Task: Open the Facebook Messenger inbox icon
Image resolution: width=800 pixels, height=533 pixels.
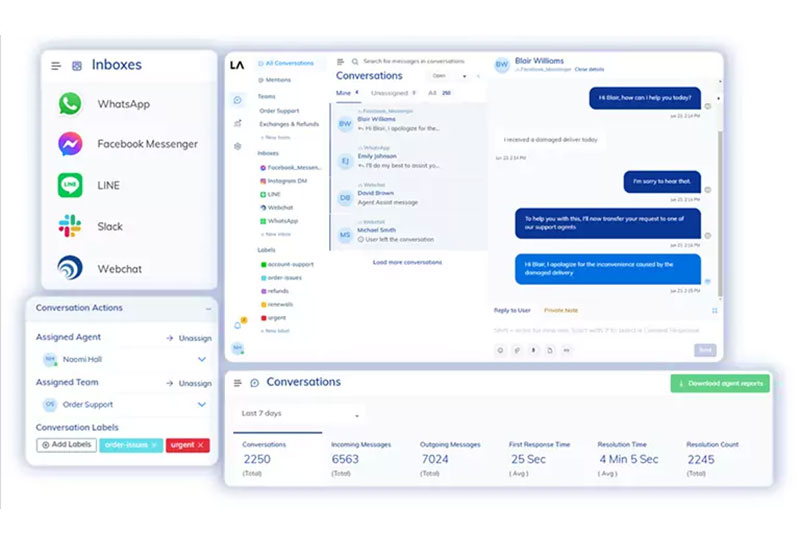Action: [69, 144]
